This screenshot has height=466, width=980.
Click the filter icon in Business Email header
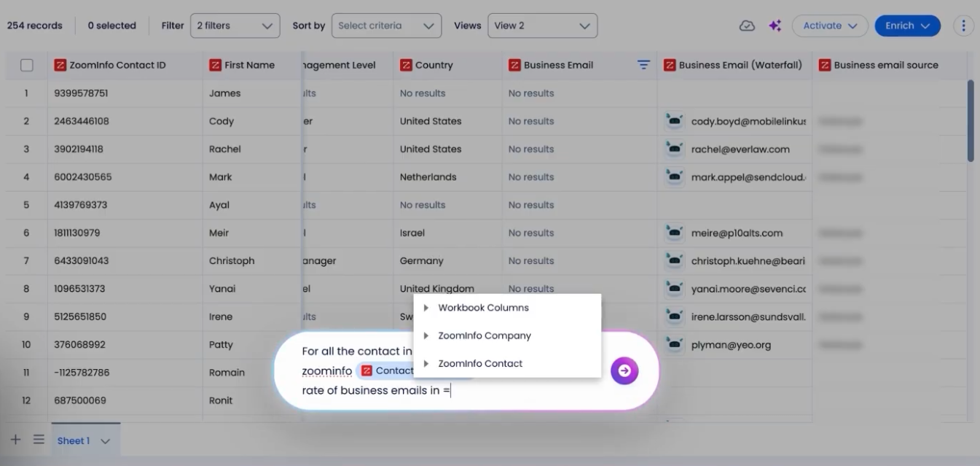pos(643,65)
